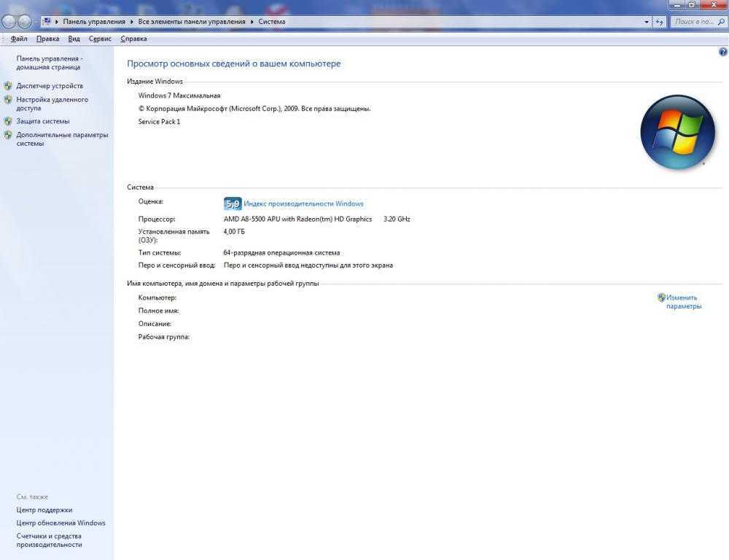Open Настройка удаленного доступа link
Image resolution: width=729 pixels, height=560 pixels.
point(52,104)
